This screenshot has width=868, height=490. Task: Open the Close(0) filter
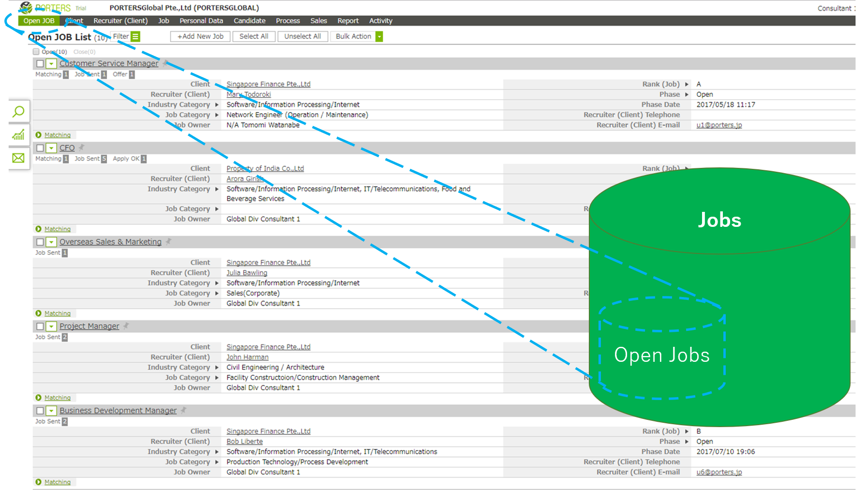click(84, 52)
